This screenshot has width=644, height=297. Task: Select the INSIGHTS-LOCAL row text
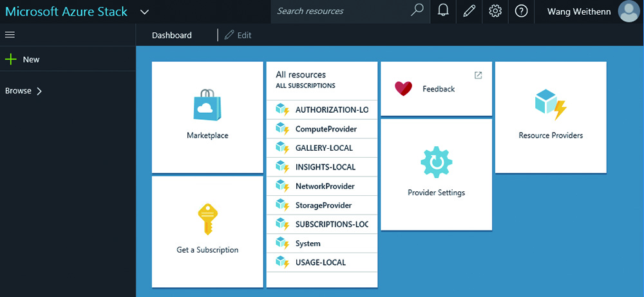pos(326,168)
